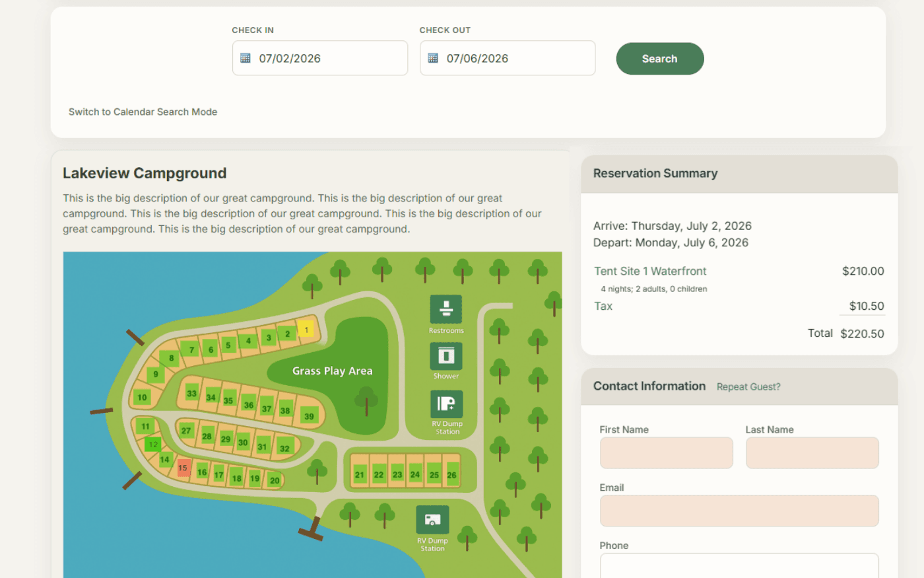Choose campsite 3 on the map
The width and height of the screenshot is (924, 578).
click(269, 338)
